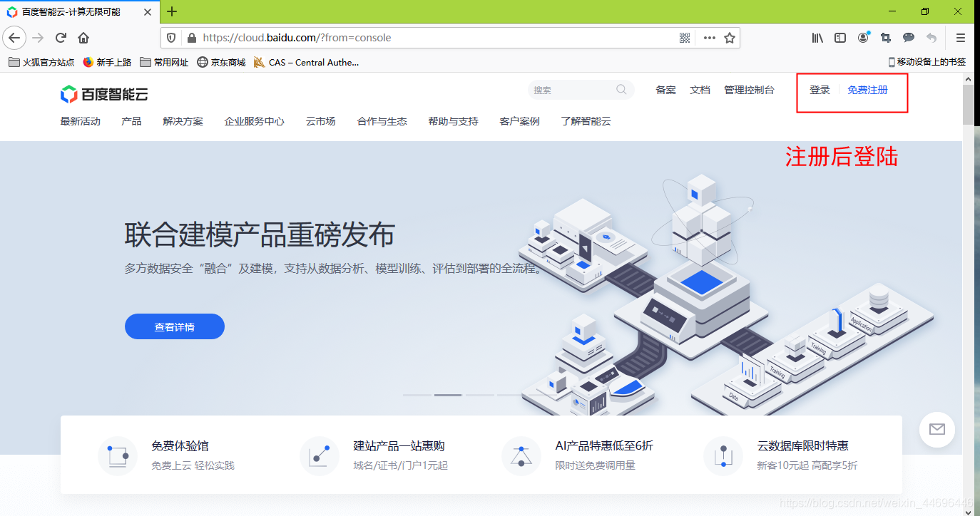
Task: Open the Firefox hamburger menu
Action: point(961,38)
